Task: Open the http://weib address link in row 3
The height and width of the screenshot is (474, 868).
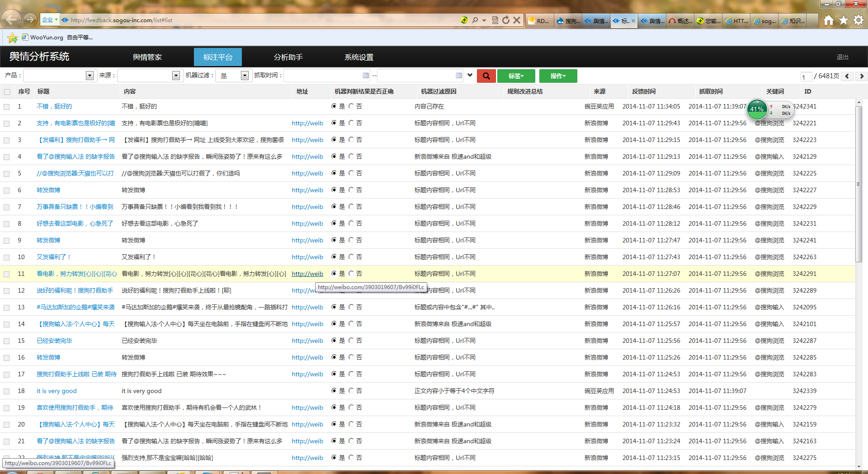Action: 307,140
